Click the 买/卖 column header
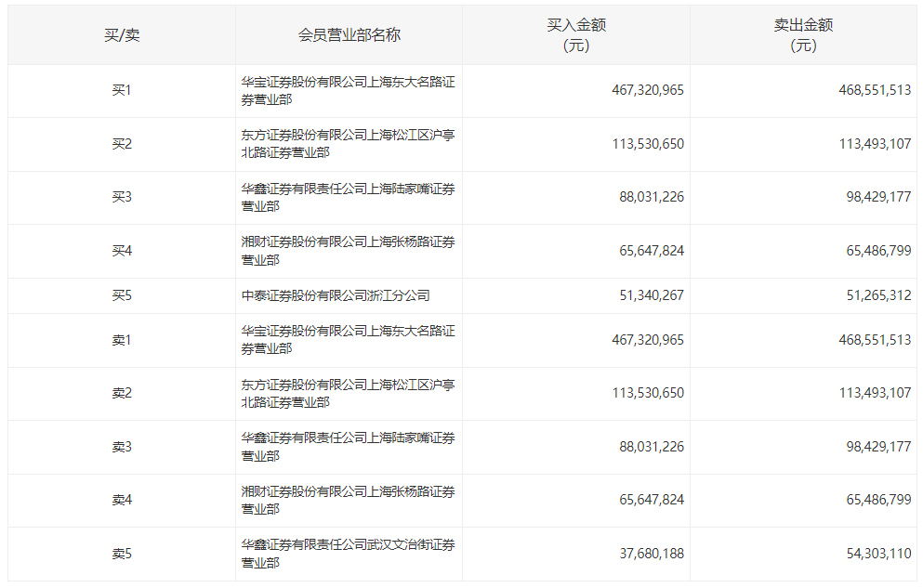This screenshot has width=923, height=588. pyautogui.click(x=122, y=35)
